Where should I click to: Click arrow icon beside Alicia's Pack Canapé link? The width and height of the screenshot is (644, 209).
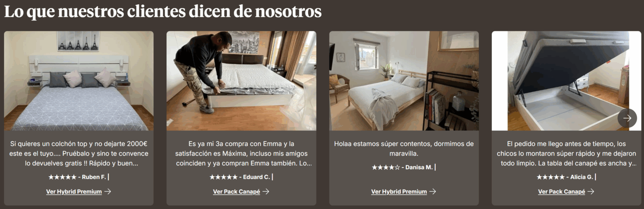point(591,192)
